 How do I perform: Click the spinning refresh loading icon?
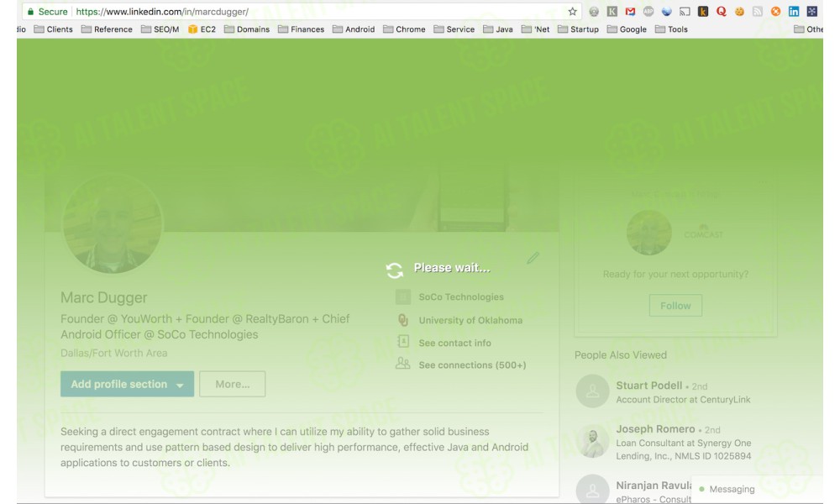tap(395, 270)
